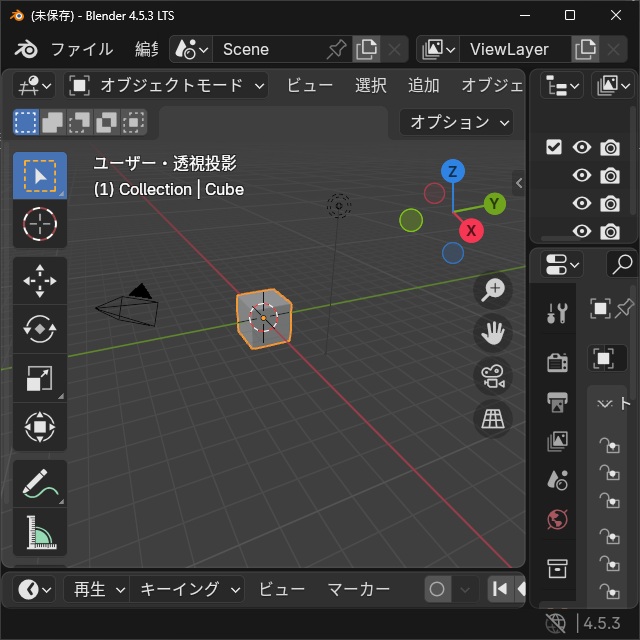This screenshot has height=640, width=640.
Task: Set selection mode to subtract
Action: pyautogui.click(x=80, y=122)
